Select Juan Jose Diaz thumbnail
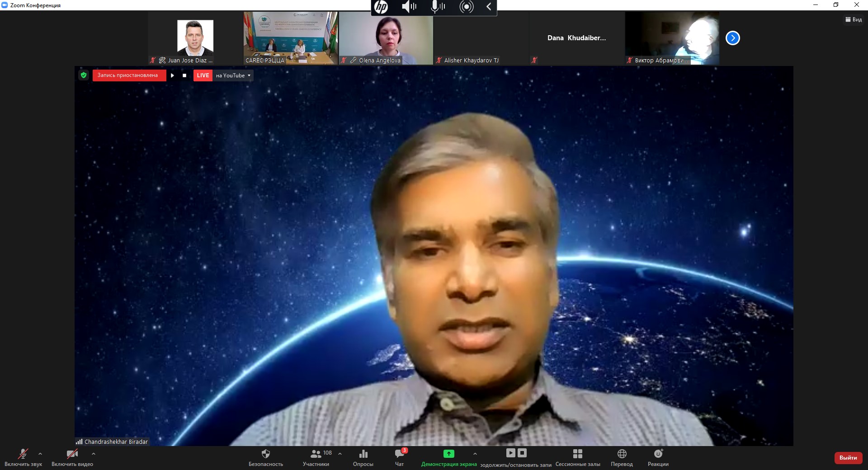This screenshot has width=868, height=470. pos(195,38)
